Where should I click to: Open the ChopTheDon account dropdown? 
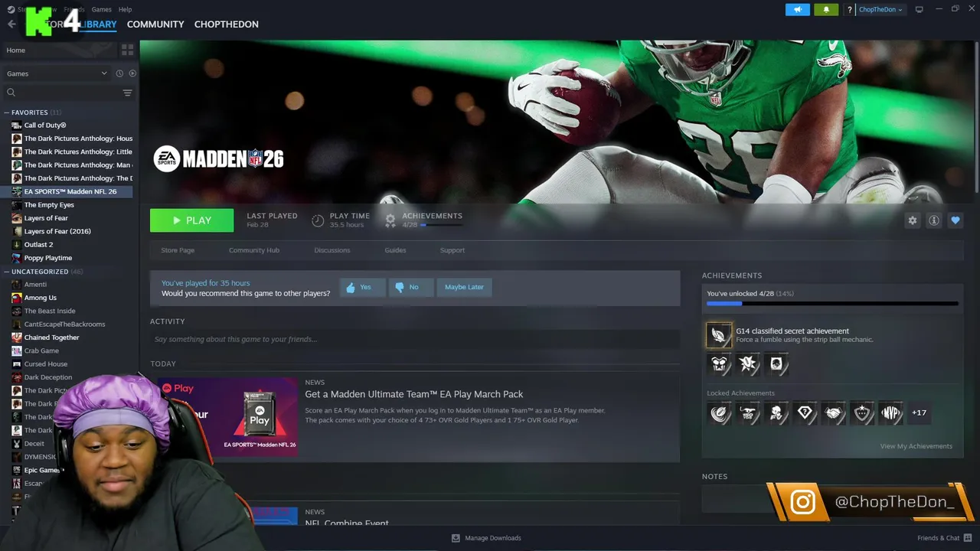pyautogui.click(x=880, y=9)
